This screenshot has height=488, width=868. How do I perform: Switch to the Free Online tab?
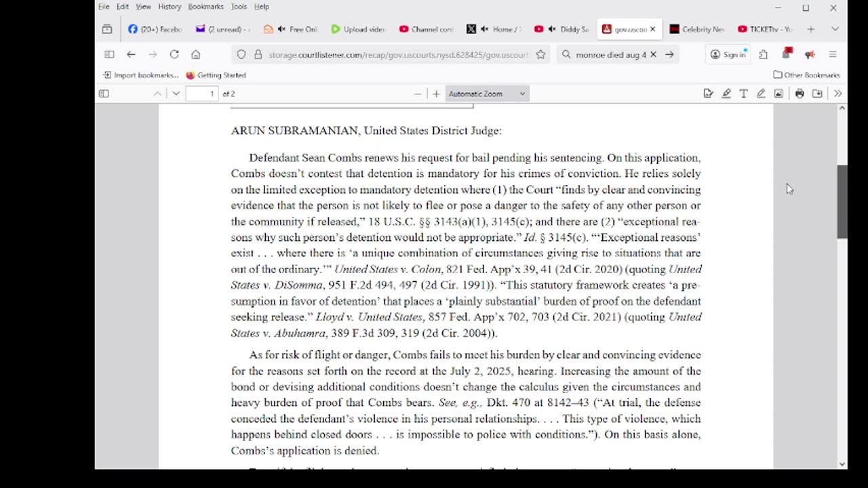(x=291, y=29)
